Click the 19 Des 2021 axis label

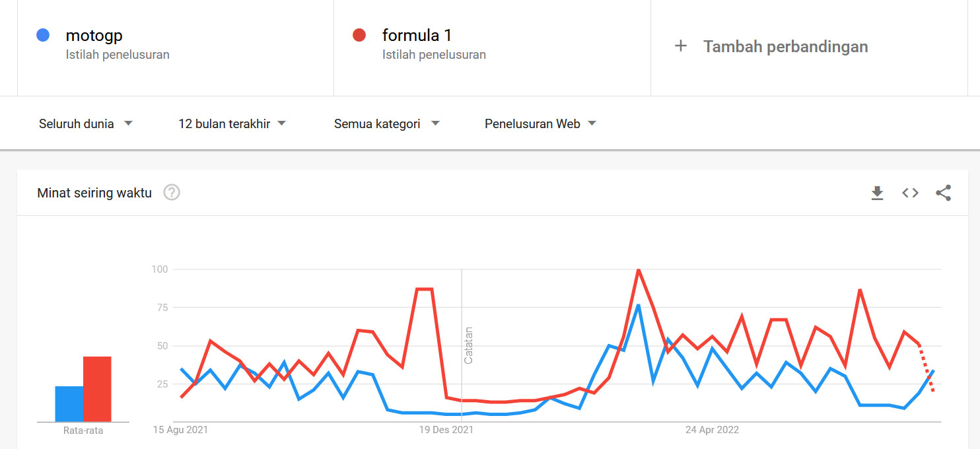click(446, 430)
